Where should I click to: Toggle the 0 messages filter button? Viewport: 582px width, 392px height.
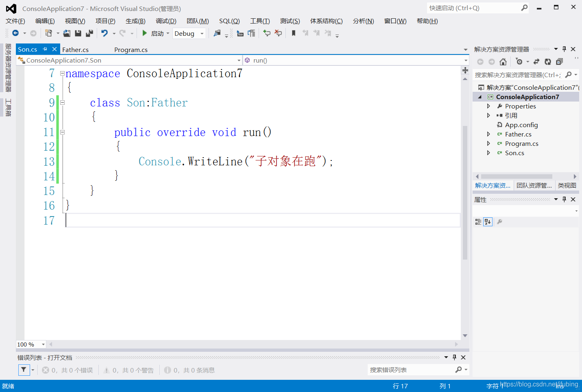click(x=189, y=370)
